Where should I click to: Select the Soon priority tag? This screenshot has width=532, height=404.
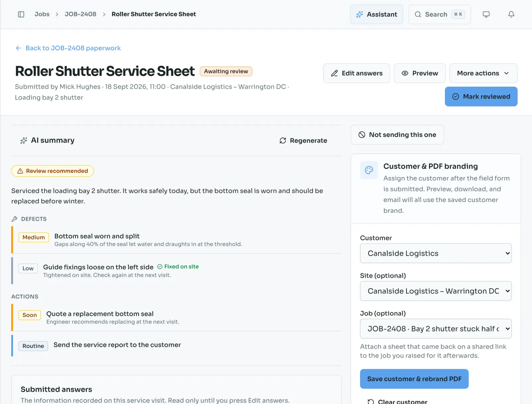(x=30, y=315)
